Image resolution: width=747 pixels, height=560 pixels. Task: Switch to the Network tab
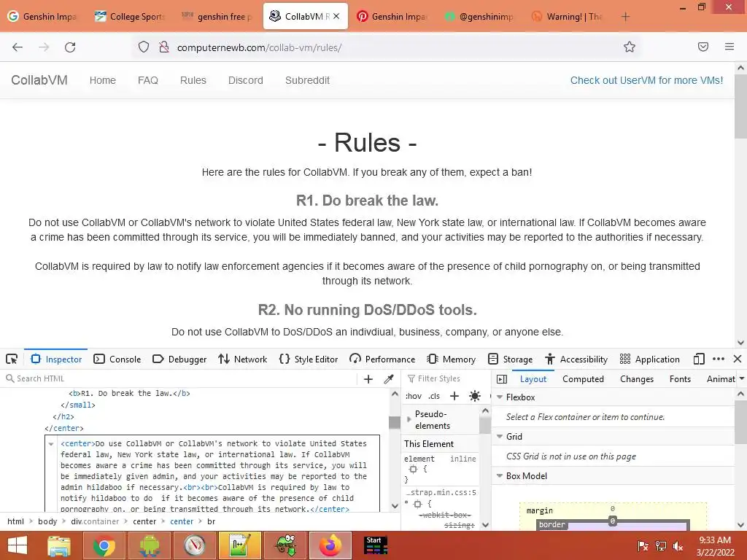coord(242,359)
